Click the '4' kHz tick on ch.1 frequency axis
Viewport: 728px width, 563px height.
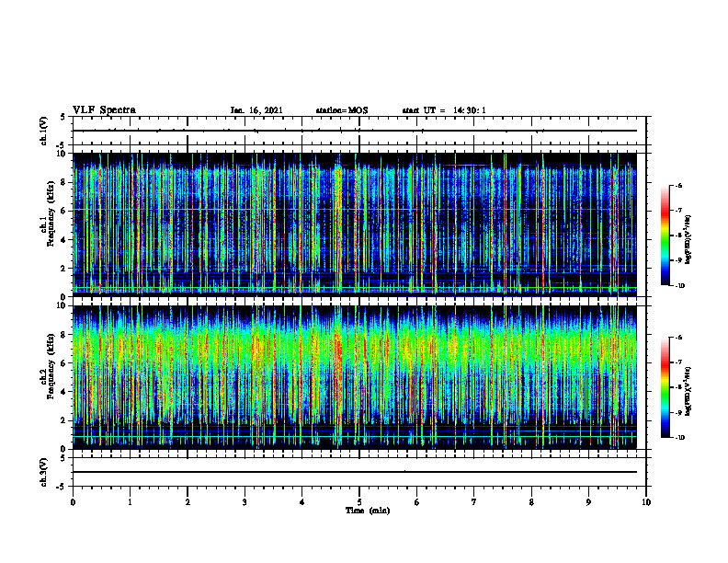point(64,240)
